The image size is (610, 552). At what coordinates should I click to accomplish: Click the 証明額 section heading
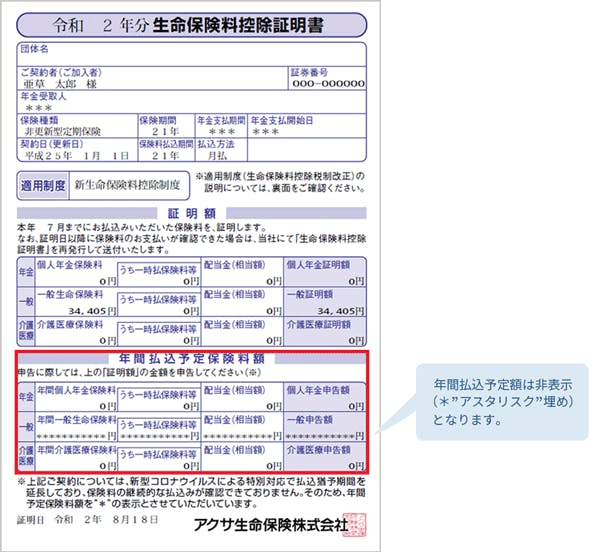click(x=191, y=213)
